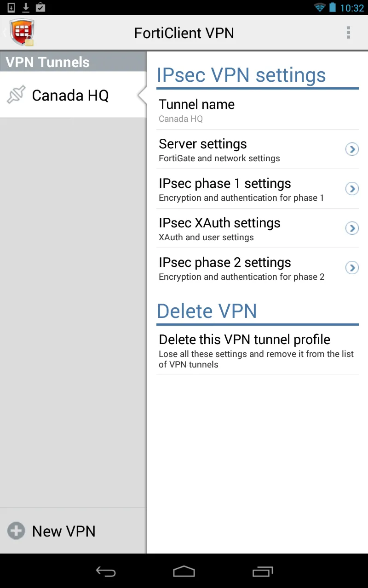368x588 pixels.
Task: Expand IPsec phase 1 settings chevron
Action: click(x=352, y=189)
